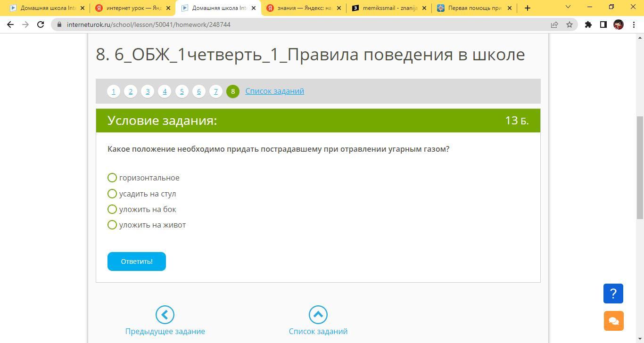The image size is (644, 343).
Task: Close the memikssmail znanija tab
Action: (424, 8)
